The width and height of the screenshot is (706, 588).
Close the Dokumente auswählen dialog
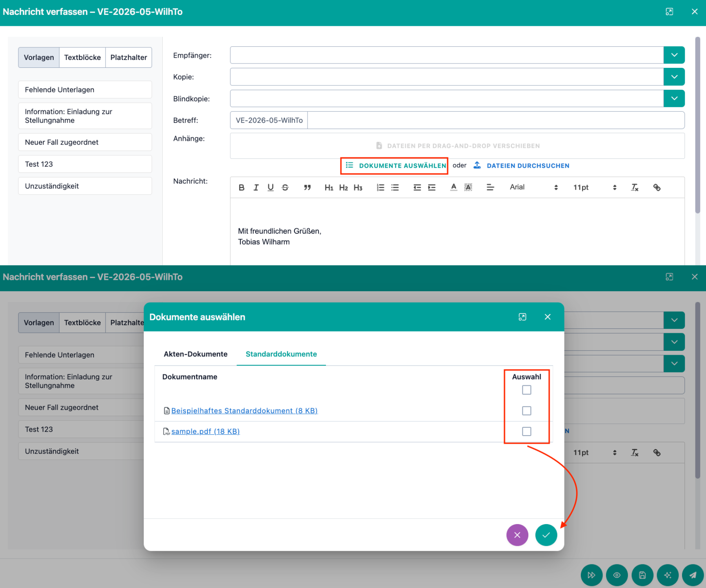pyautogui.click(x=548, y=317)
